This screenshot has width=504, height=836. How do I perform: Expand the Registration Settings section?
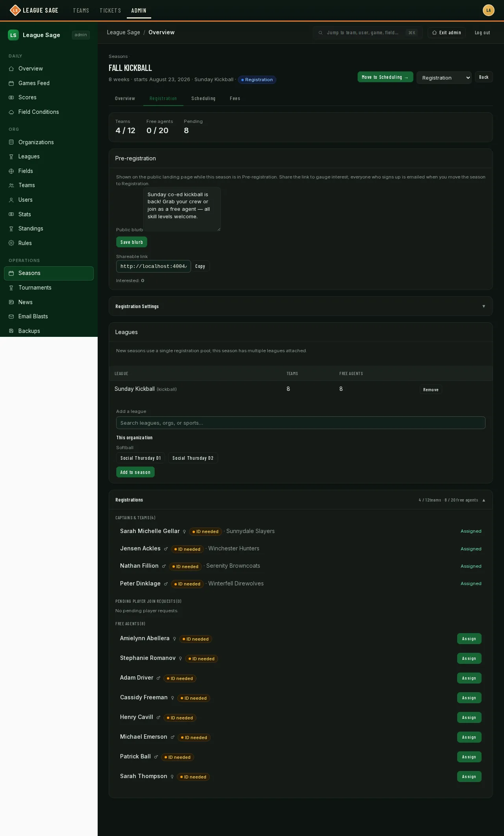(x=301, y=306)
